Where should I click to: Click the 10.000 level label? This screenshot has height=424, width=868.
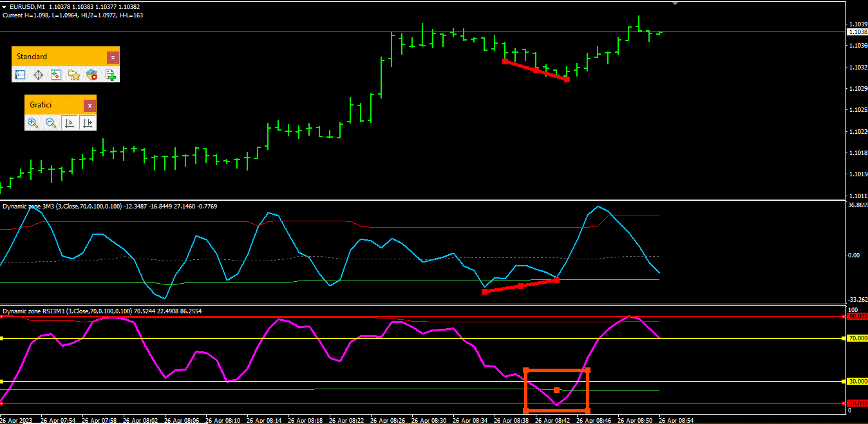click(x=858, y=403)
